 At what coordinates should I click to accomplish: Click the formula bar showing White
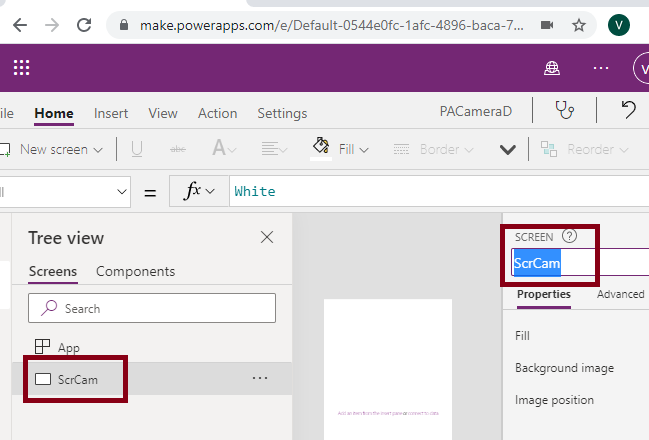pos(439,191)
